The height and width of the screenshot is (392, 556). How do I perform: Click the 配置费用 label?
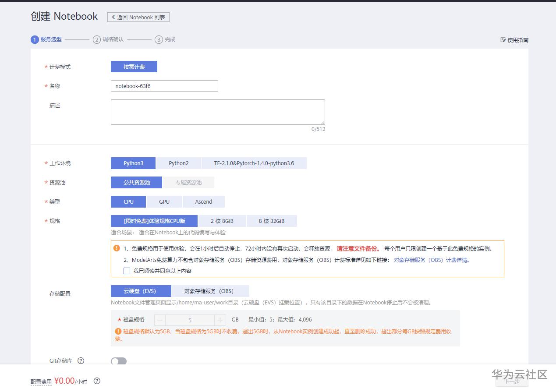pos(41,382)
